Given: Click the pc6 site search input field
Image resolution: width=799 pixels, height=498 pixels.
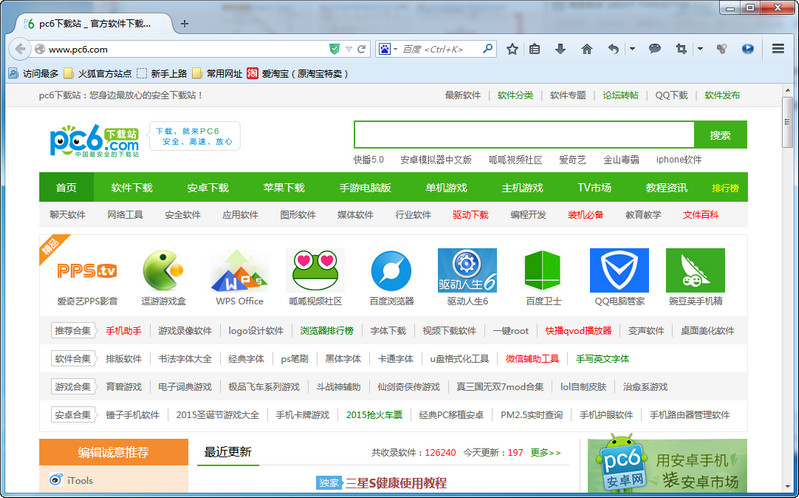Looking at the screenshot, I should pos(523,135).
